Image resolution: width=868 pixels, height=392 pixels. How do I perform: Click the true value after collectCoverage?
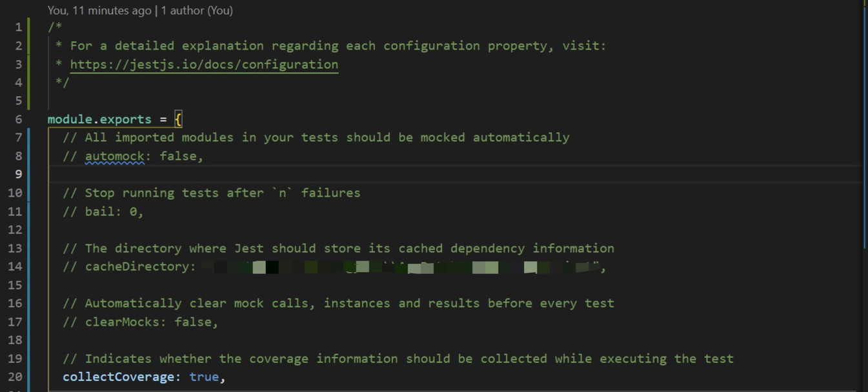(204, 377)
